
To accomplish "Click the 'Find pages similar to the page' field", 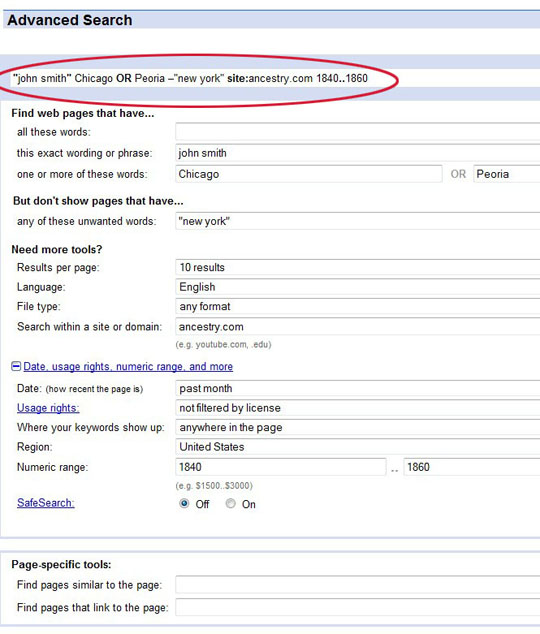I will [x=358, y=585].
